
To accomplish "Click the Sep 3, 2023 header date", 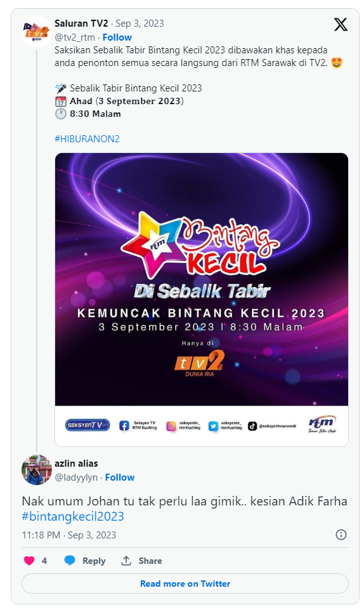I will (140, 23).
